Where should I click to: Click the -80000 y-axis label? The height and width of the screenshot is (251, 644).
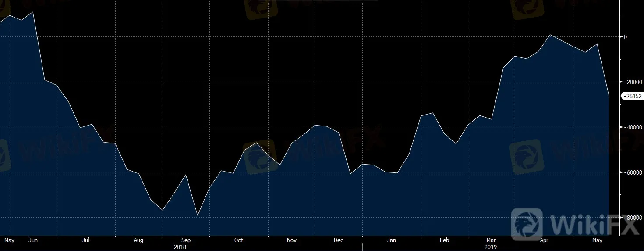(x=631, y=218)
